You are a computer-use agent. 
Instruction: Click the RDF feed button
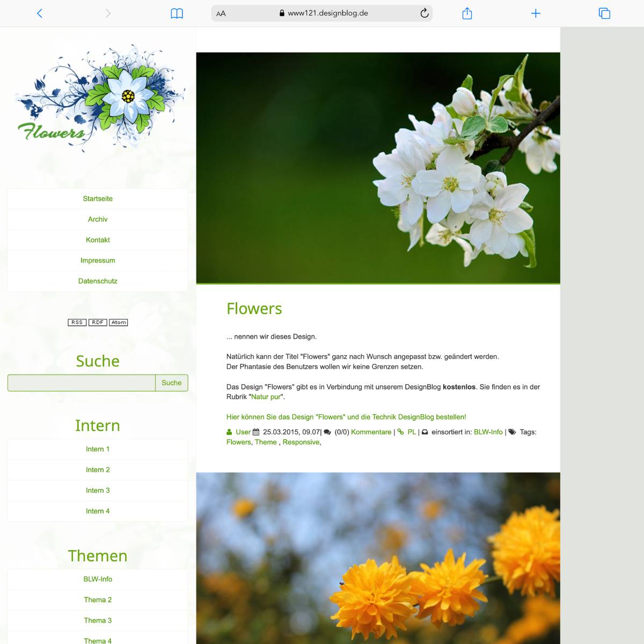[x=97, y=322]
